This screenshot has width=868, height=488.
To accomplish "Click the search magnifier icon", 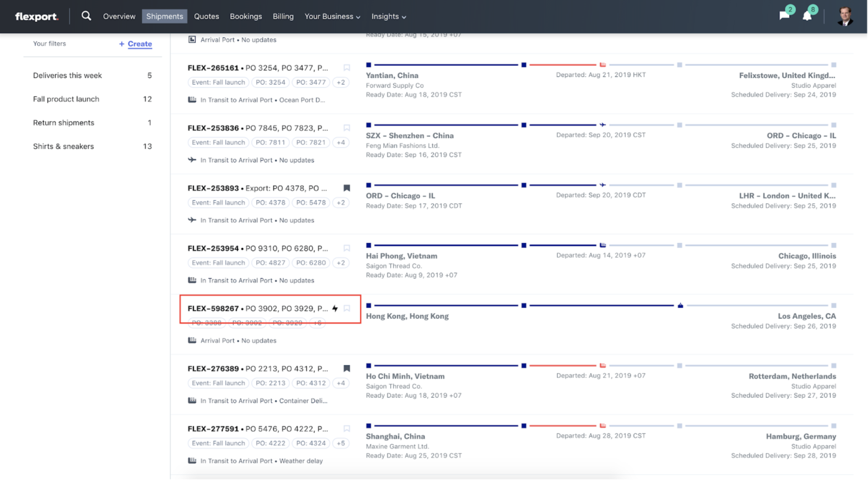I will pyautogui.click(x=86, y=16).
